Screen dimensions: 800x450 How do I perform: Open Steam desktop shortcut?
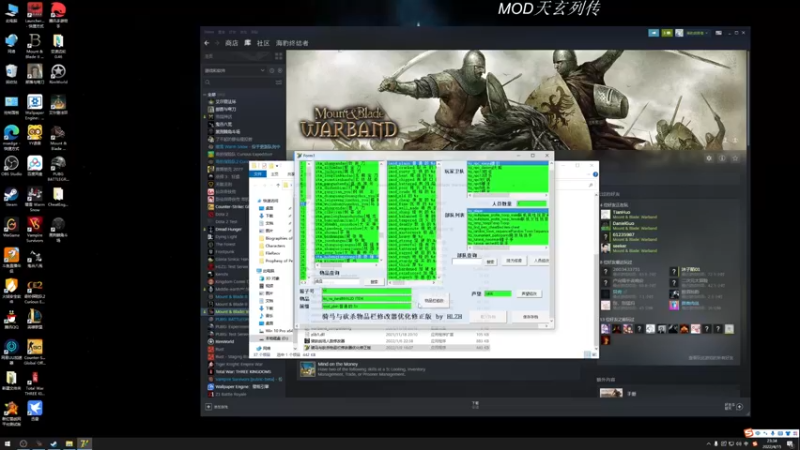(11, 196)
